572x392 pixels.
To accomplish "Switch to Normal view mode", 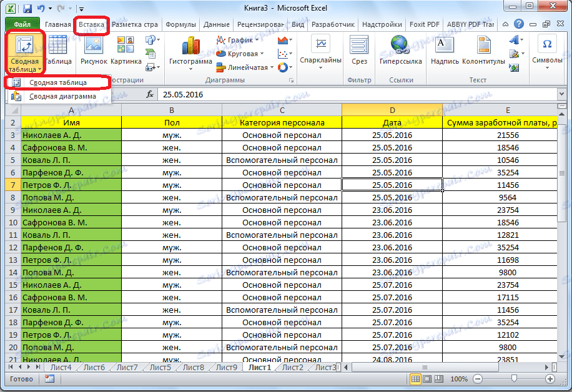I will (417, 378).
